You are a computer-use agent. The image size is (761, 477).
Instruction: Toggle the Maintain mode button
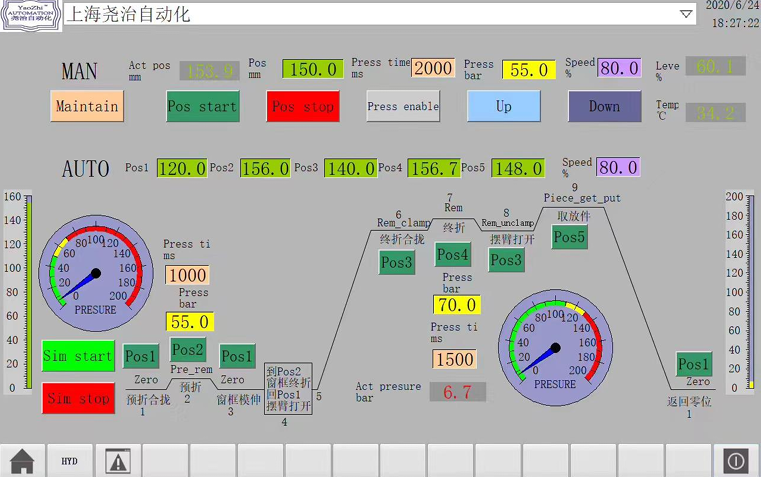(87, 106)
